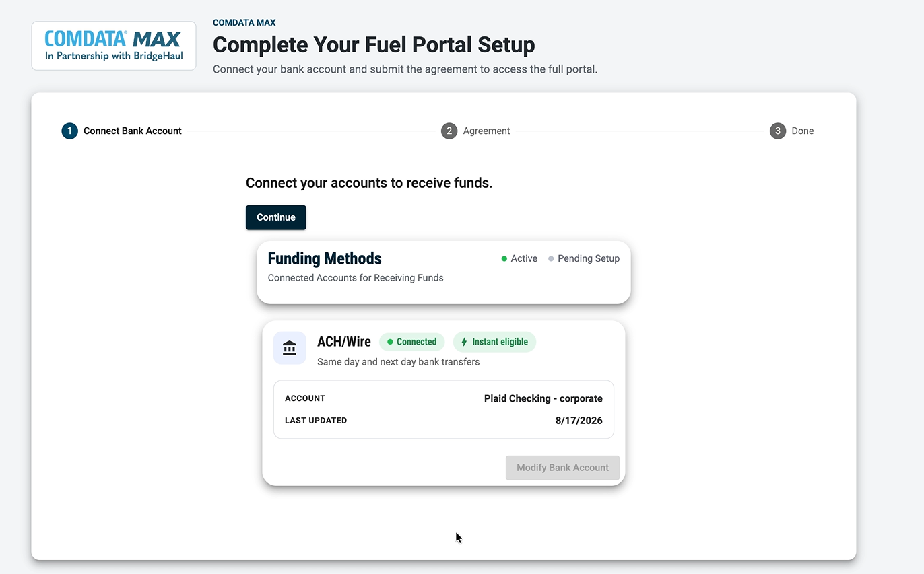Click the ACH/Wire heading

pyautogui.click(x=344, y=342)
